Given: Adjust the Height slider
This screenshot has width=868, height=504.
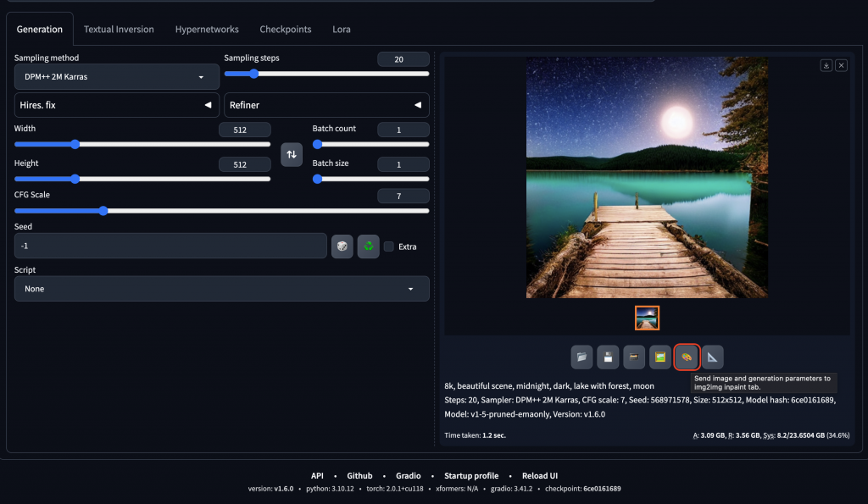Looking at the screenshot, I should 142,179.
